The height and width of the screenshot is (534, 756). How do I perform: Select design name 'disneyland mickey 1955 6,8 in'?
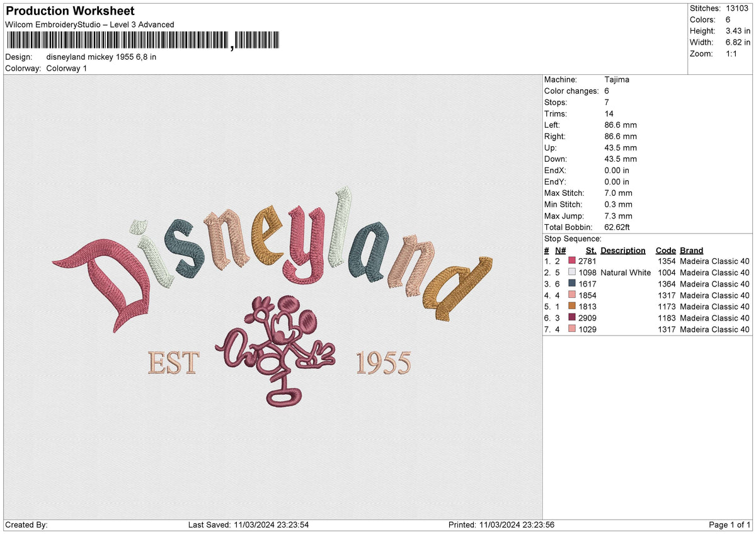coord(101,57)
